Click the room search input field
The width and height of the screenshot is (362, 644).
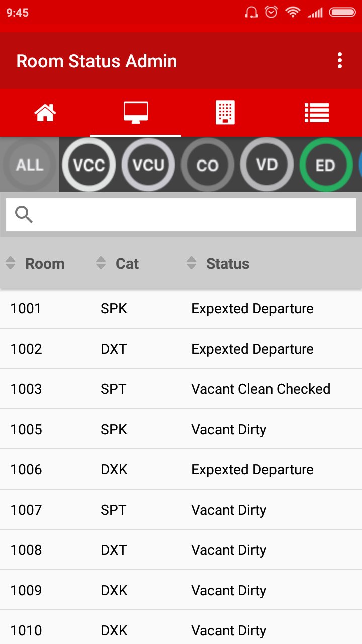point(196,214)
